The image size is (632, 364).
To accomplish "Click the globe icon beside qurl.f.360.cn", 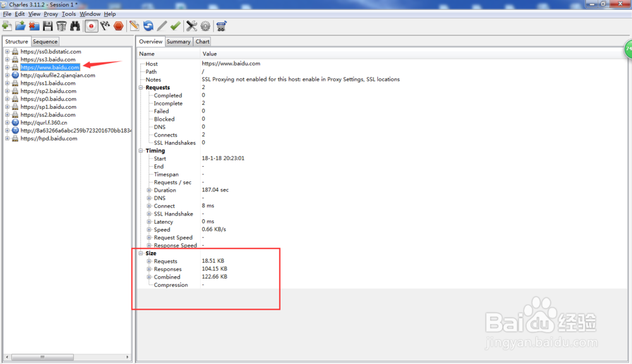I will pyautogui.click(x=15, y=123).
